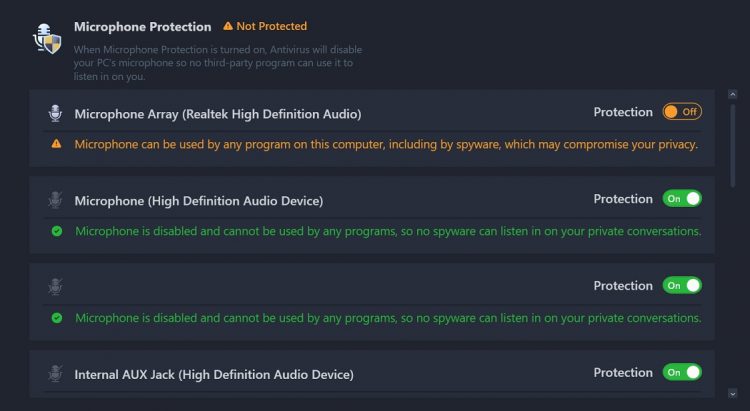The height and width of the screenshot is (411, 750).
Task: Click green checkmark under Microphone (High Definition Audio Device)
Action: tap(56, 231)
